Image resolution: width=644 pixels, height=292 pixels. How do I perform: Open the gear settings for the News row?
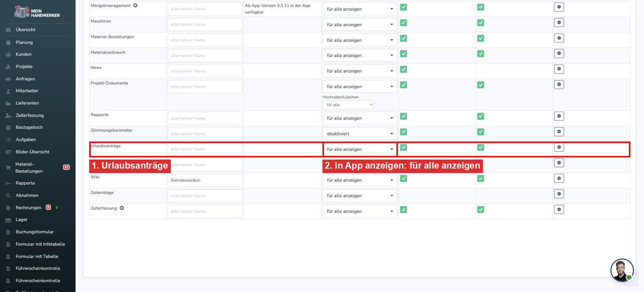coord(559,69)
